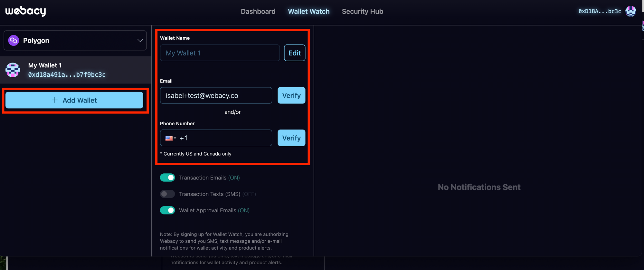
Task: Enable Transaction Texts (SMS)
Action: point(167,194)
